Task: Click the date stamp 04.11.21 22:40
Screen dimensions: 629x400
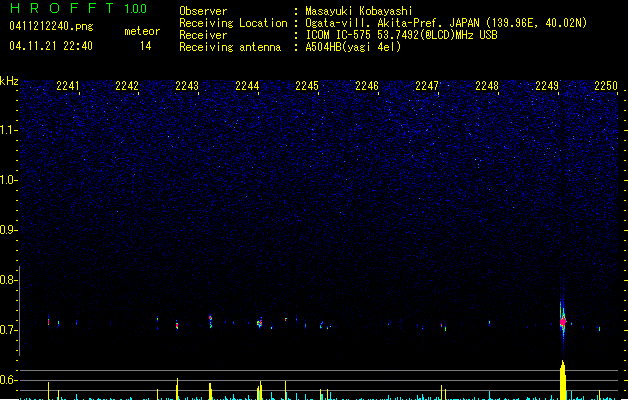Action: coord(51,46)
